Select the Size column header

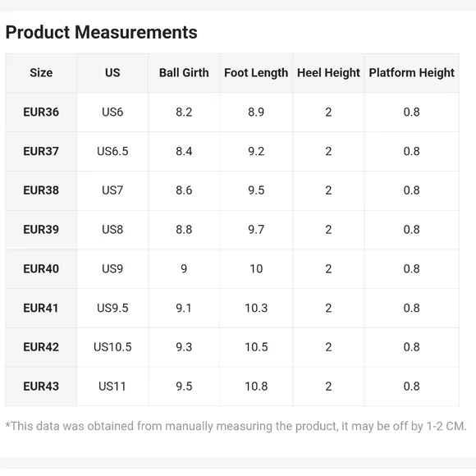point(41,73)
